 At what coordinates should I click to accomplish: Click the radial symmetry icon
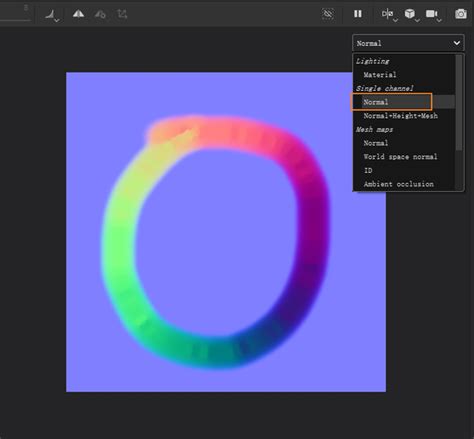(100, 14)
